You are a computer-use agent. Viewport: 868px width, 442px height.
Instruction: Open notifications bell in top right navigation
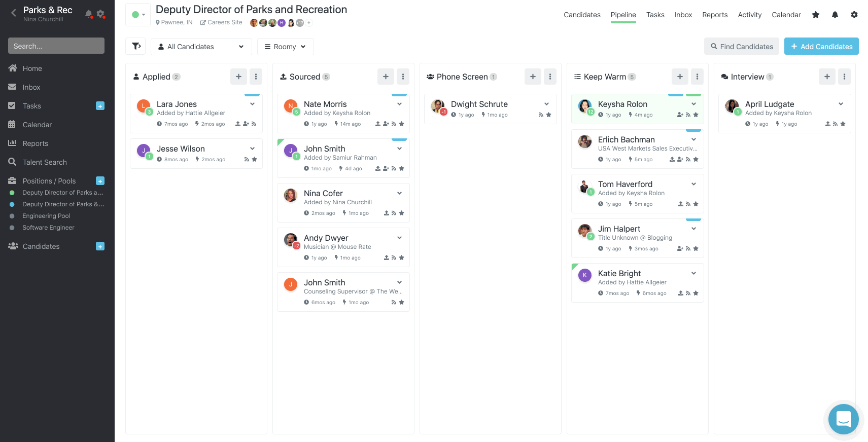point(835,15)
